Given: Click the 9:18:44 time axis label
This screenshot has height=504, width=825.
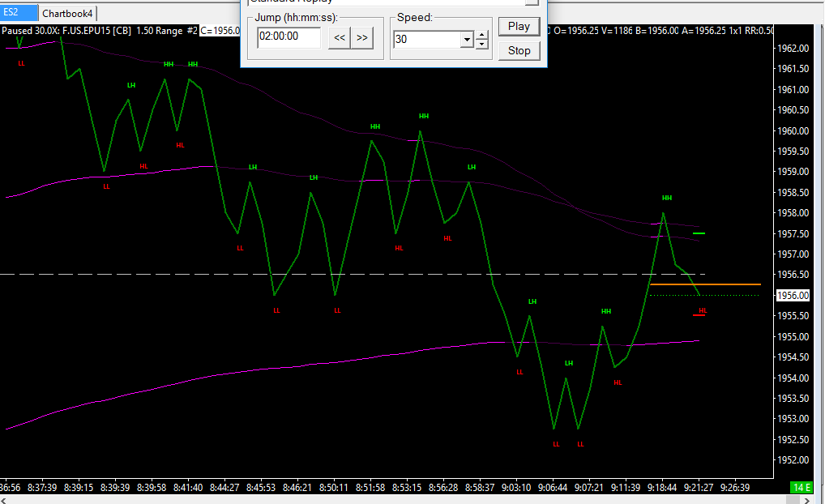Looking at the screenshot, I should pos(662,488).
